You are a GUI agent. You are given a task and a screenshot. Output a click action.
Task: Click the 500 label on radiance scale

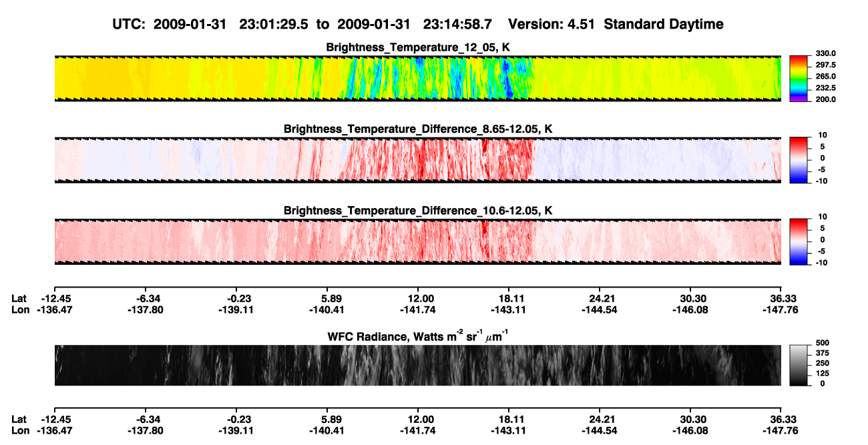[822, 343]
